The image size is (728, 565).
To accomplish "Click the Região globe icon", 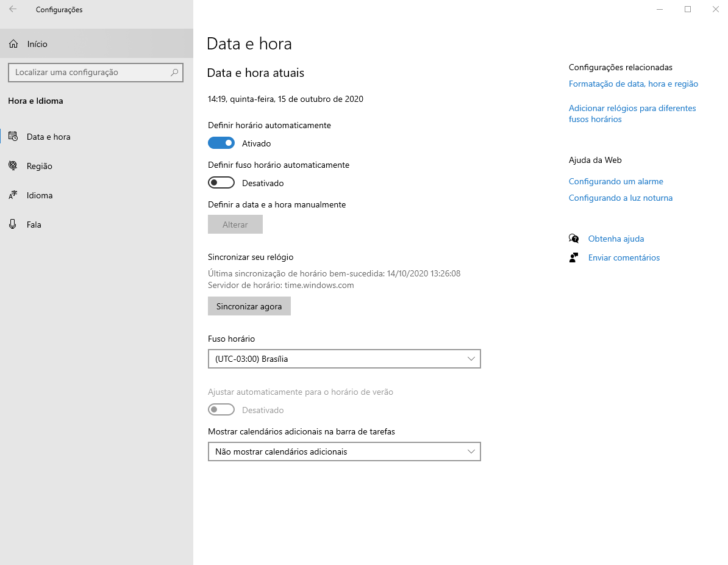I will [x=13, y=166].
